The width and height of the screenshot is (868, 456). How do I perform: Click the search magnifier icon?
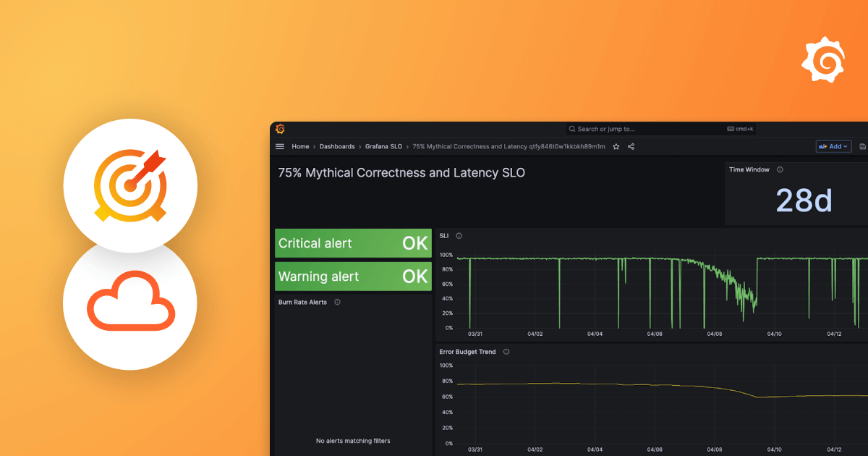pyautogui.click(x=573, y=128)
